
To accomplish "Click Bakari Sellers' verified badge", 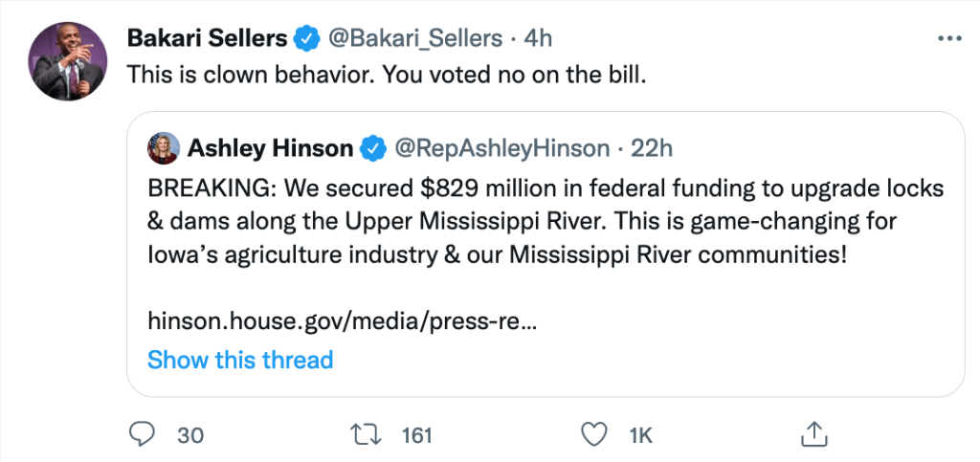I will tap(306, 39).
